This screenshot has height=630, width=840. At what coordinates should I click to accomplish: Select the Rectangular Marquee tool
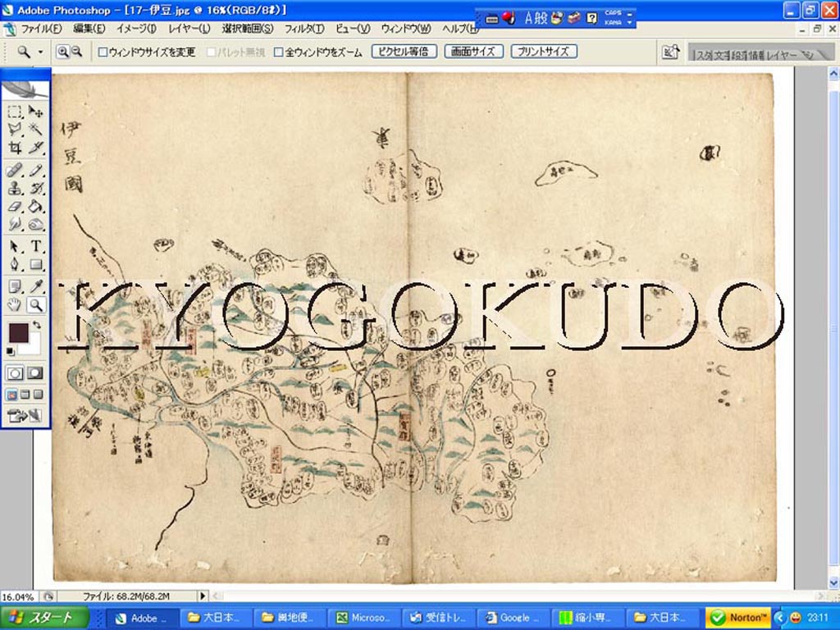pyautogui.click(x=15, y=112)
